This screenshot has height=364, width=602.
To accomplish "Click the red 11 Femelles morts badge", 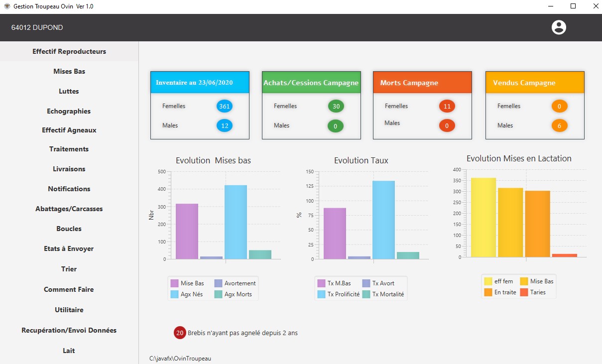I will coord(447,106).
